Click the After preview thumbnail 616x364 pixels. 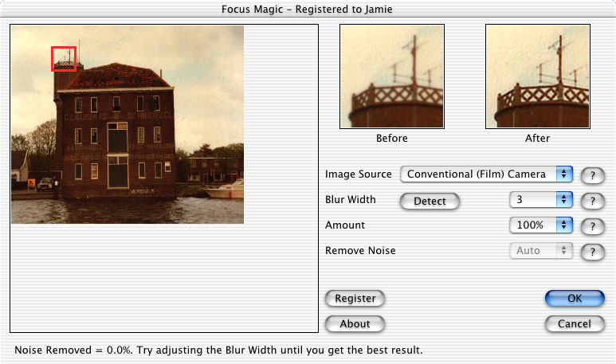click(x=538, y=76)
